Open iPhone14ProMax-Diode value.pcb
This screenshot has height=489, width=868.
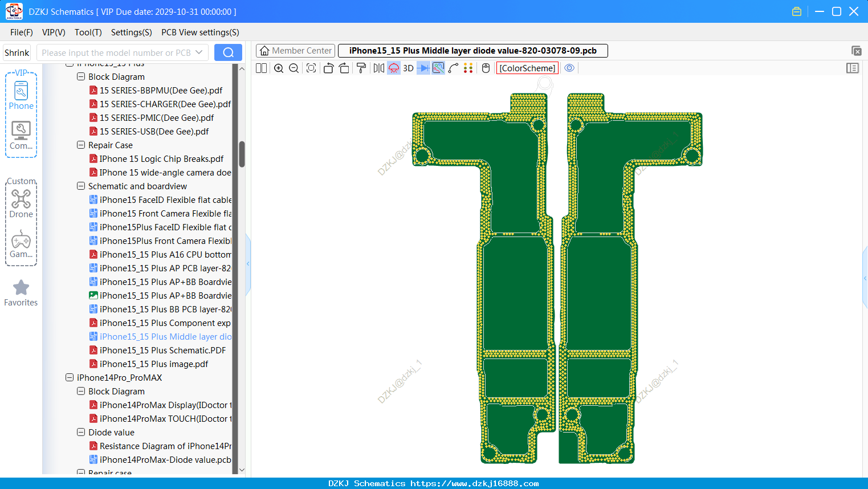[x=160, y=459]
